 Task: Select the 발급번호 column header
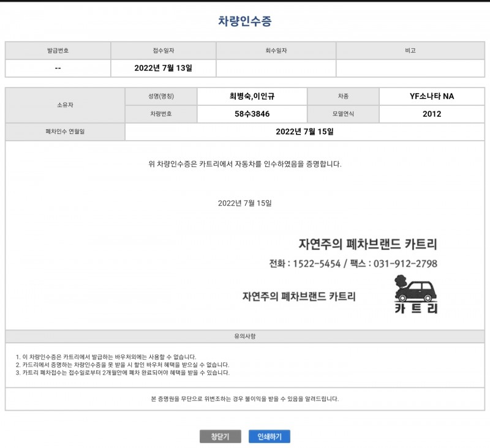[x=58, y=51]
